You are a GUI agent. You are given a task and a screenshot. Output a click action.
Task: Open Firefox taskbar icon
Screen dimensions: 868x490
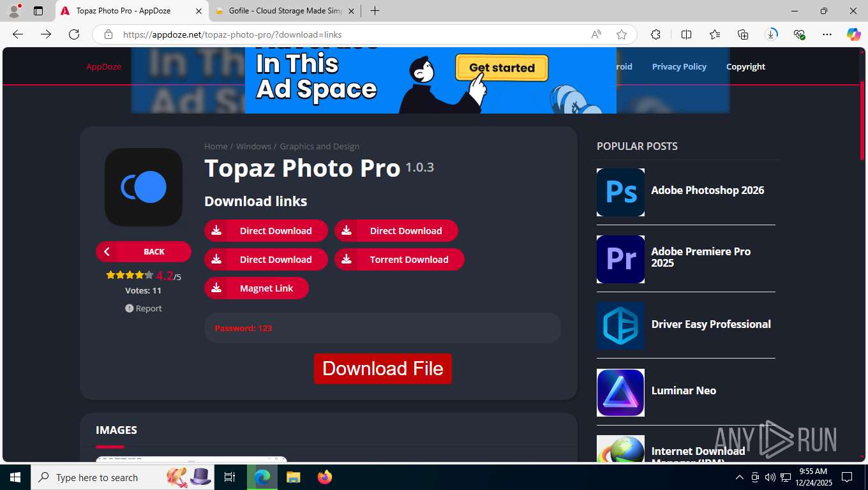[325, 477]
